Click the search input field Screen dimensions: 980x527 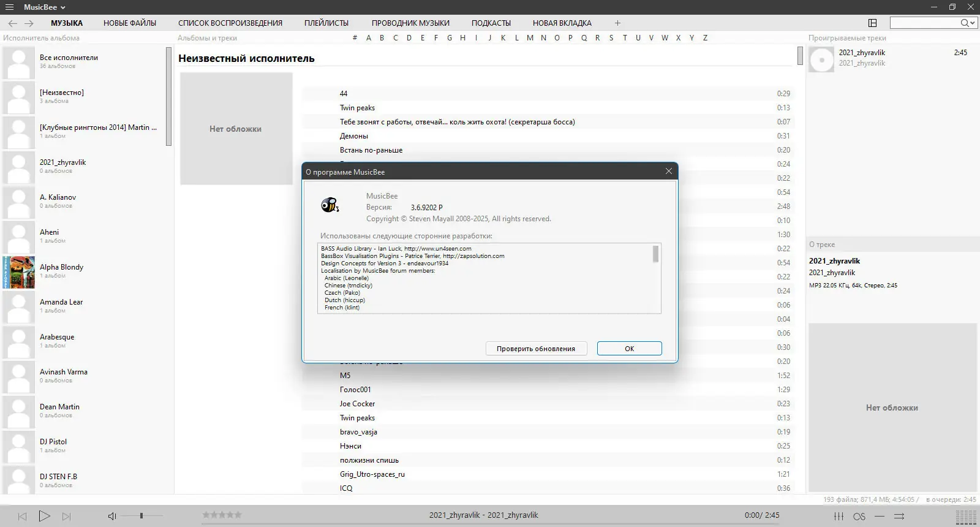click(x=925, y=23)
